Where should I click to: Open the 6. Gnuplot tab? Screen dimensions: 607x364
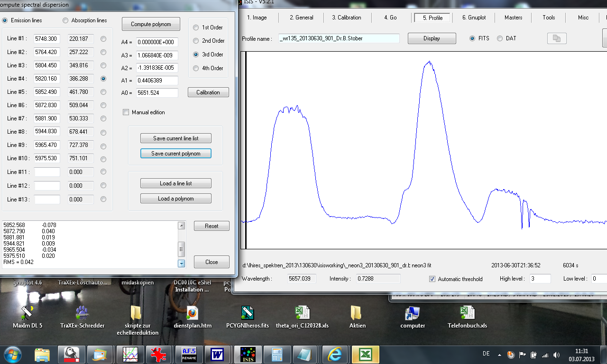coord(474,17)
